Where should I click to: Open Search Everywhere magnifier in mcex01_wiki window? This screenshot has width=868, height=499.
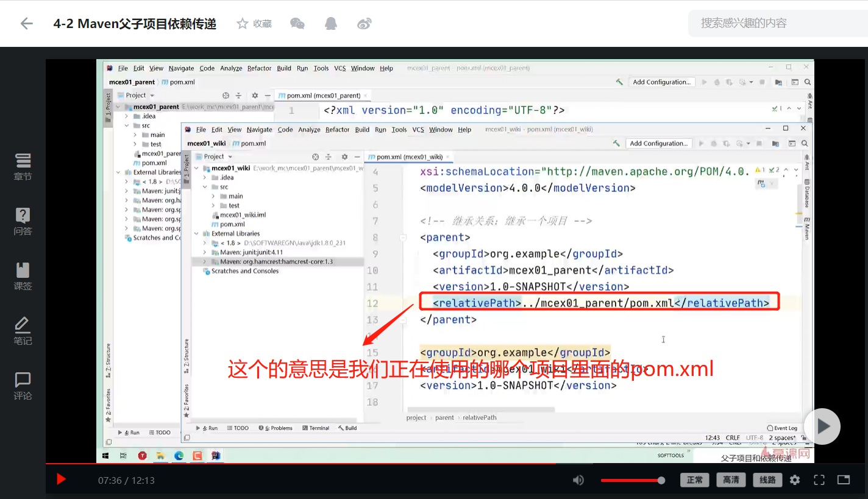click(x=805, y=143)
